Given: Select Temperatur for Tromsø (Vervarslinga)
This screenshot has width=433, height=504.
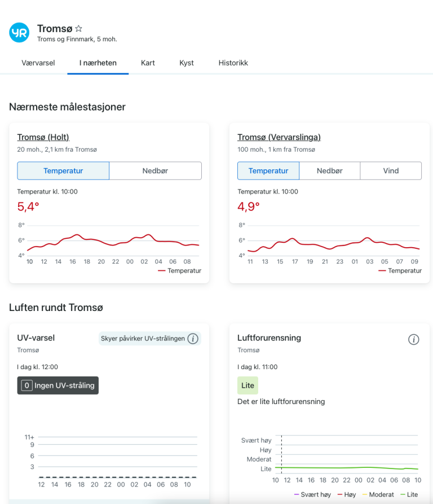Looking at the screenshot, I should coord(268,170).
